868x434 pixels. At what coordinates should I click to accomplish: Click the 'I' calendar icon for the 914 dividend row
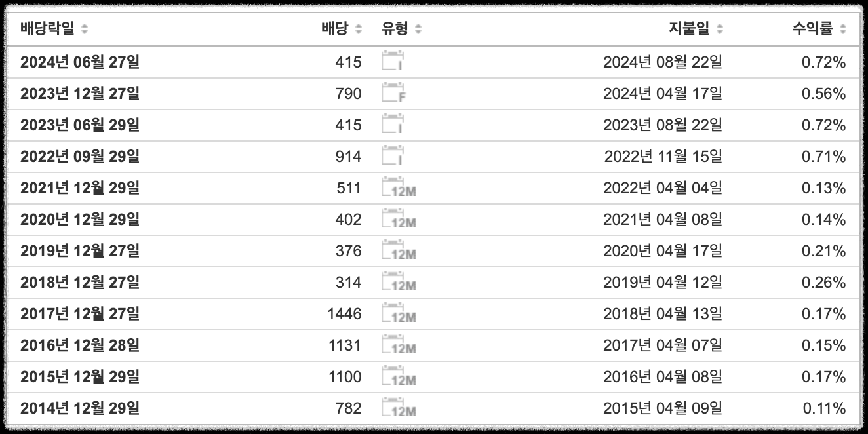[390, 155]
